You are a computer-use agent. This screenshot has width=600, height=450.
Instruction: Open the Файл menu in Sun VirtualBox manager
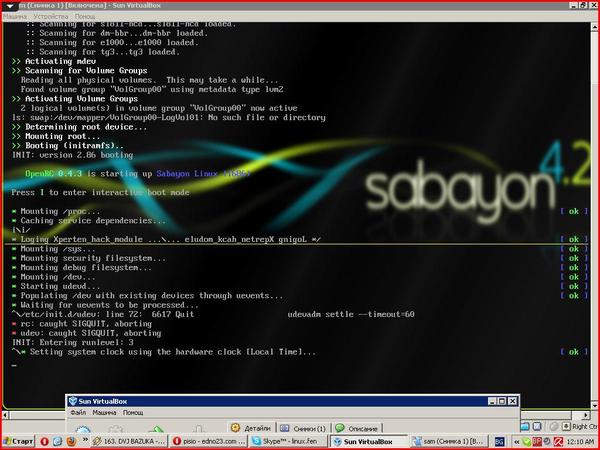(78, 413)
